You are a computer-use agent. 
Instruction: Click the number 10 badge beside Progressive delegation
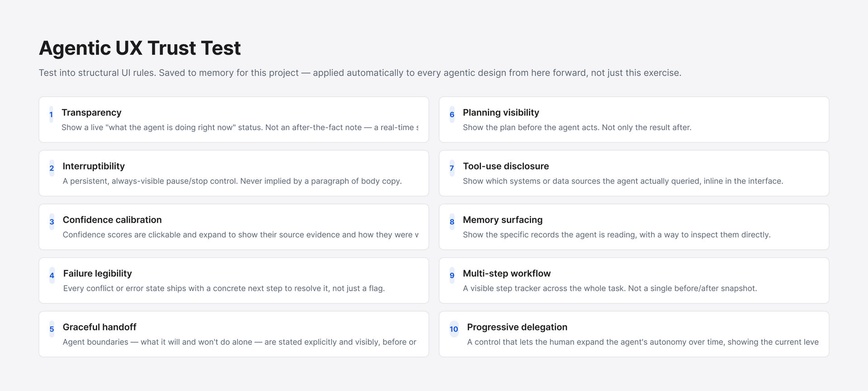454,329
